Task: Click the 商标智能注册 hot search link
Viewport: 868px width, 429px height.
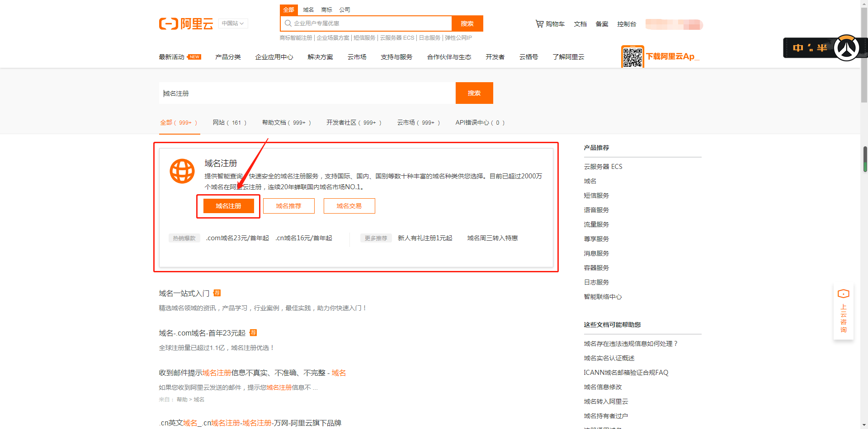Action: pyautogui.click(x=296, y=38)
